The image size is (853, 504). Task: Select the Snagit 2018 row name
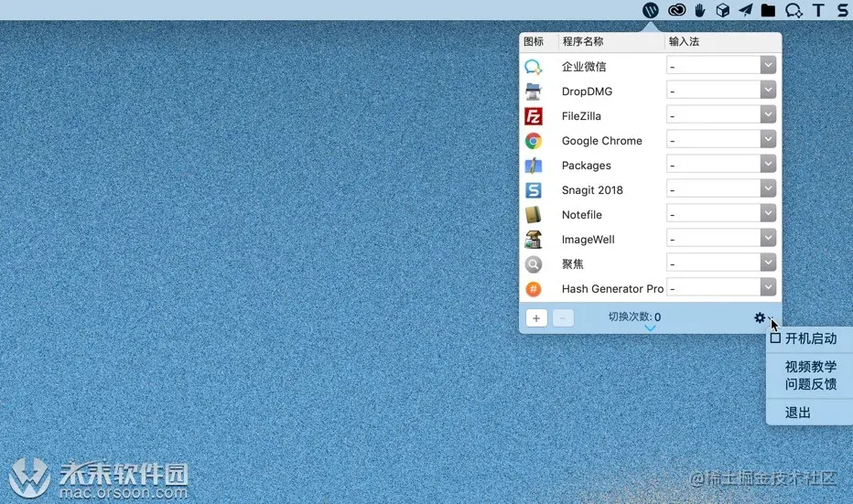592,190
